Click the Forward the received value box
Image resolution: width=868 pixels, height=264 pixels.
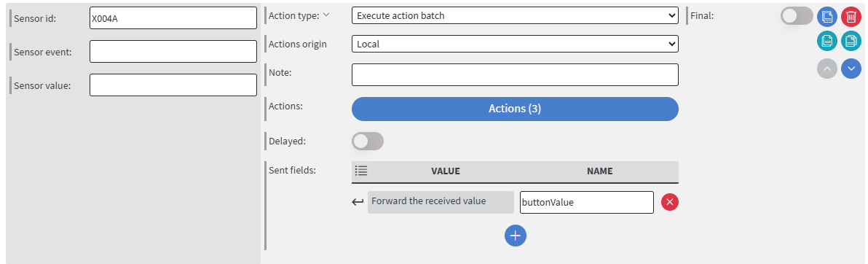(441, 202)
